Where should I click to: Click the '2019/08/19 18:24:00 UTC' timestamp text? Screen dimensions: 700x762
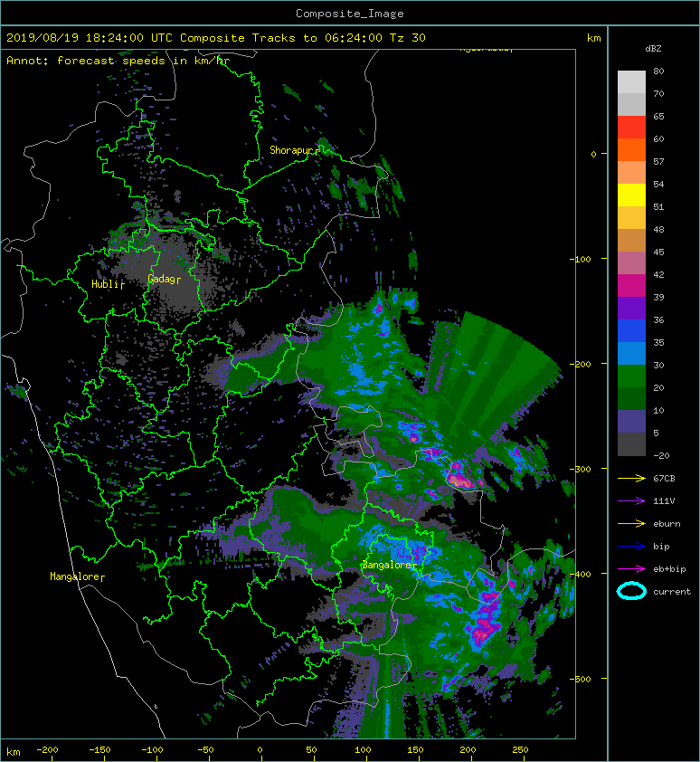pyautogui.click(x=90, y=38)
